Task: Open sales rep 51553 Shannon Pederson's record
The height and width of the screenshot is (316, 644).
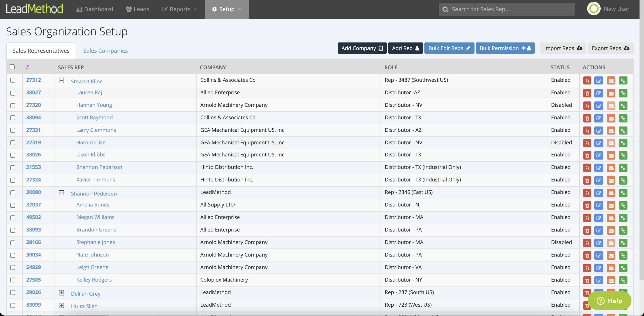Action: pos(34,167)
